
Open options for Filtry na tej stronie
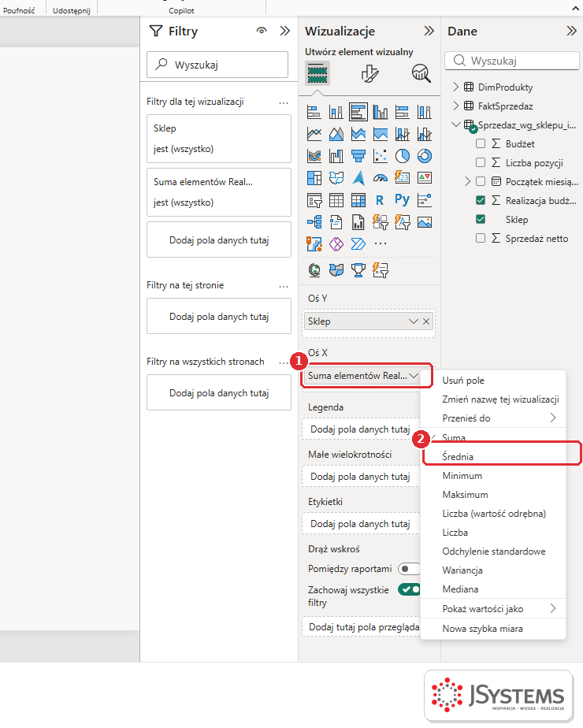tap(284, 286)
